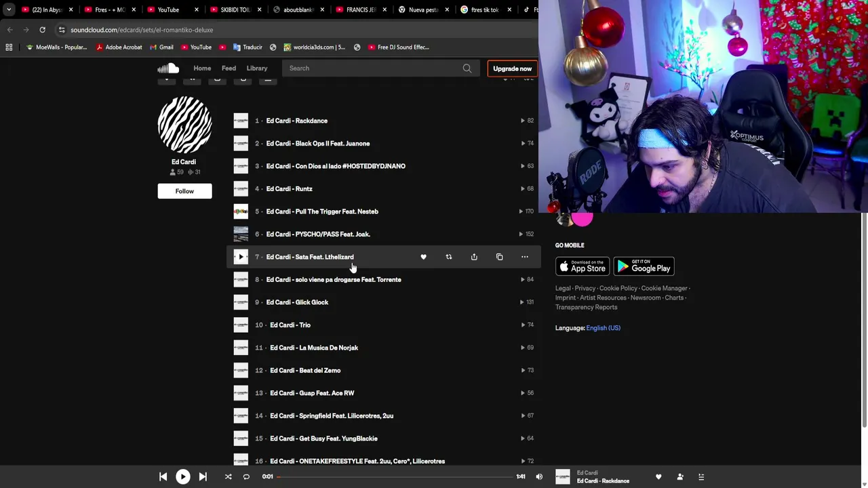Open Free DJ Sound Effects bookmark
Image resolution: width=868 pixels, height=488 pixels.
click(x=399, y=47)
